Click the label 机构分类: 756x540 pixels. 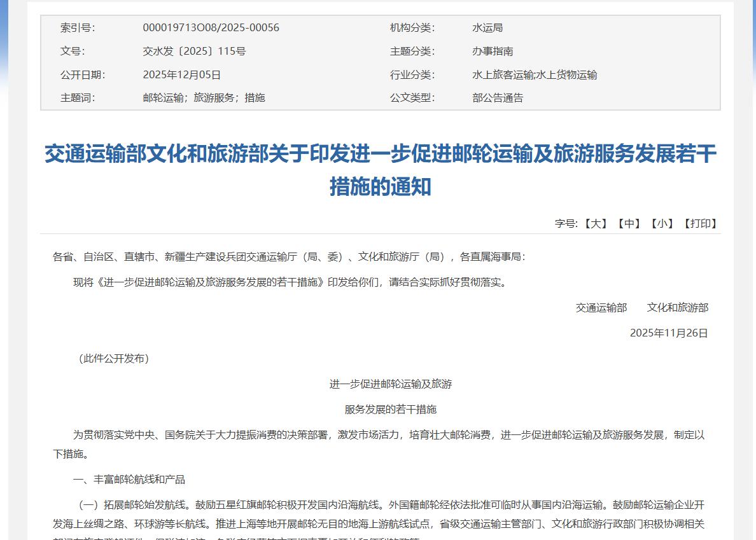click(x=412, y=28)
